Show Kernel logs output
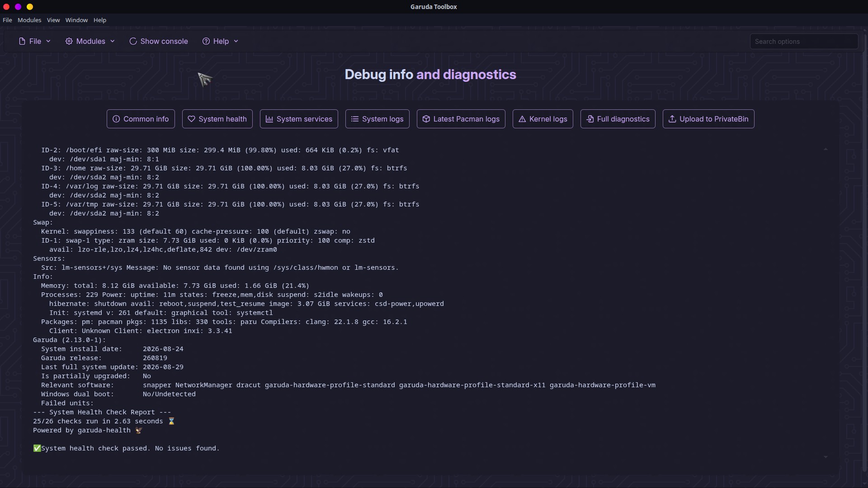This screenshot has width=868, height=488. click(x=543, y=119)
